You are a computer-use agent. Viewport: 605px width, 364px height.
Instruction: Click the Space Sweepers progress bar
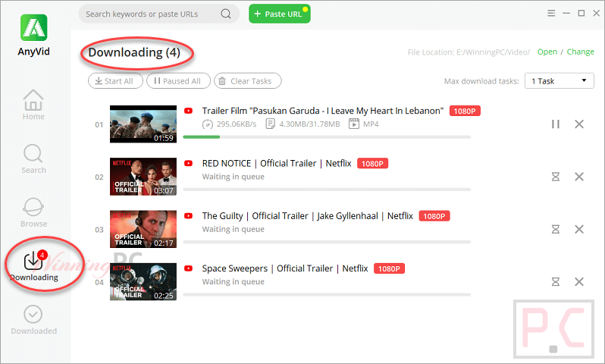pos(327,294)
